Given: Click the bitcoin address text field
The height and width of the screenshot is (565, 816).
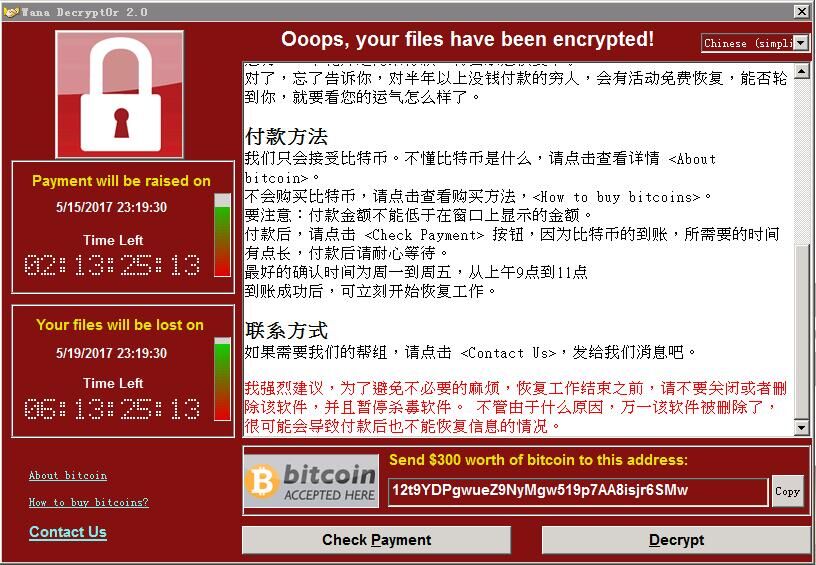Looking at the screenshot, I should pyautogui.click(x=578, y=491).
